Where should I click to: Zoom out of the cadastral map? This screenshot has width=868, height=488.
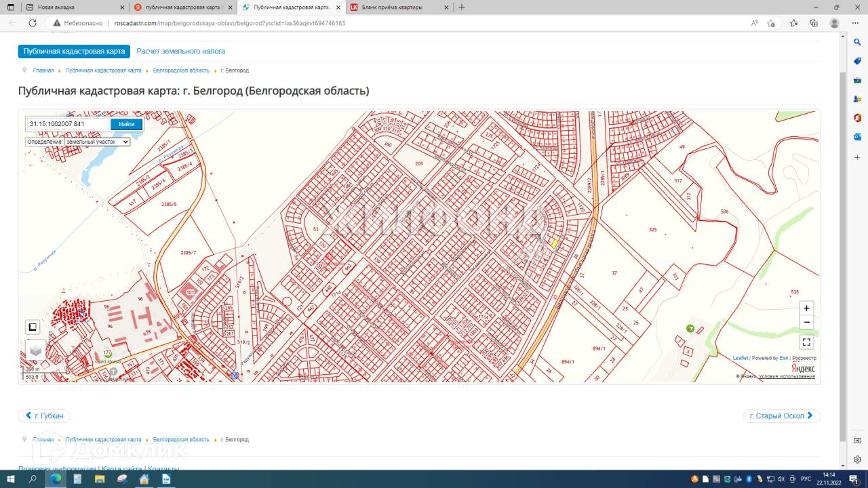point(806,323)
